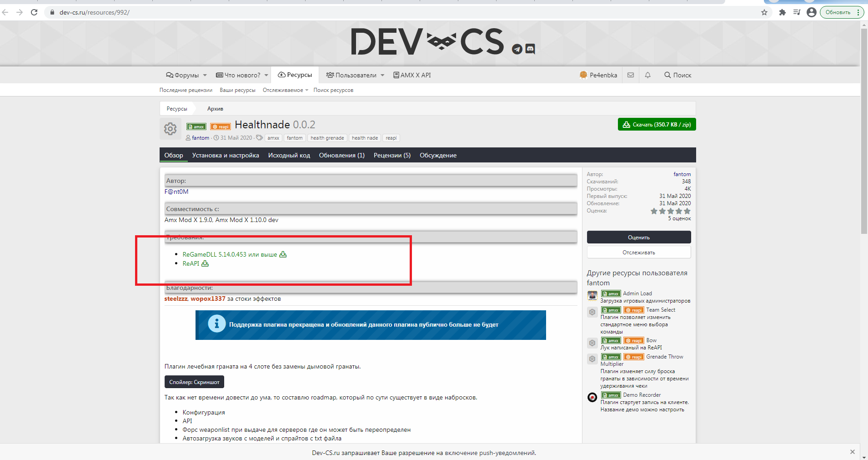Dismiss the push notification banner
Image resolution: width=868 pixels, height=460 pixels.
853,452
